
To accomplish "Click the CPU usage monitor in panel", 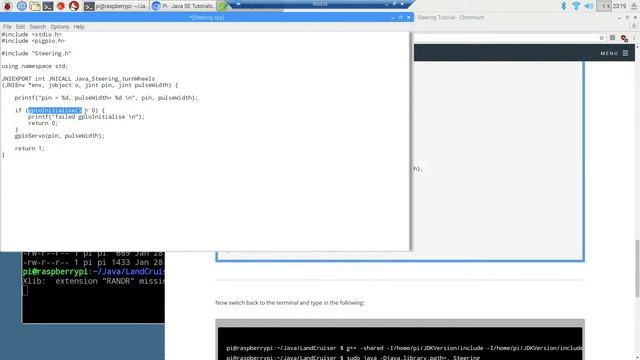I will point(604,6).
